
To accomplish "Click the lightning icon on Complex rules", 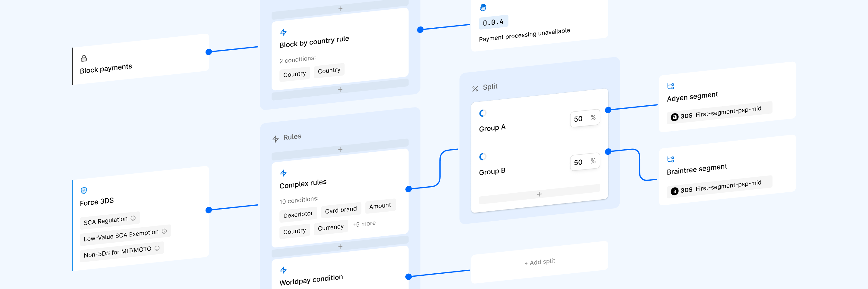I will tap(283, 173).
